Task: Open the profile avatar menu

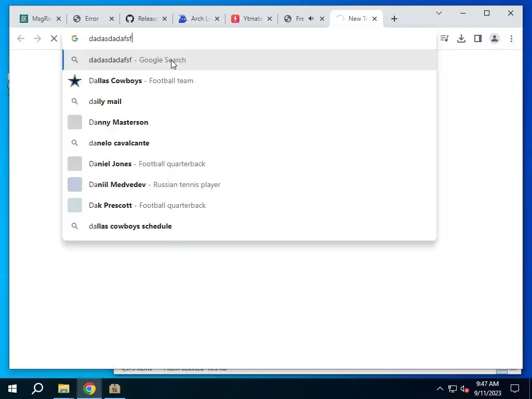Action: (495, 38)
